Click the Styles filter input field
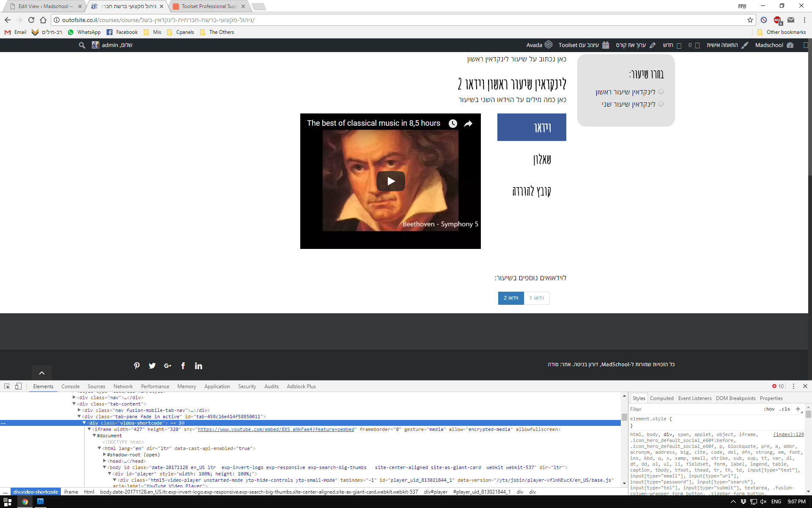Image resolution: width=812 pixels, height=508 pixels. pyautogui.click(x=694, y=409)
